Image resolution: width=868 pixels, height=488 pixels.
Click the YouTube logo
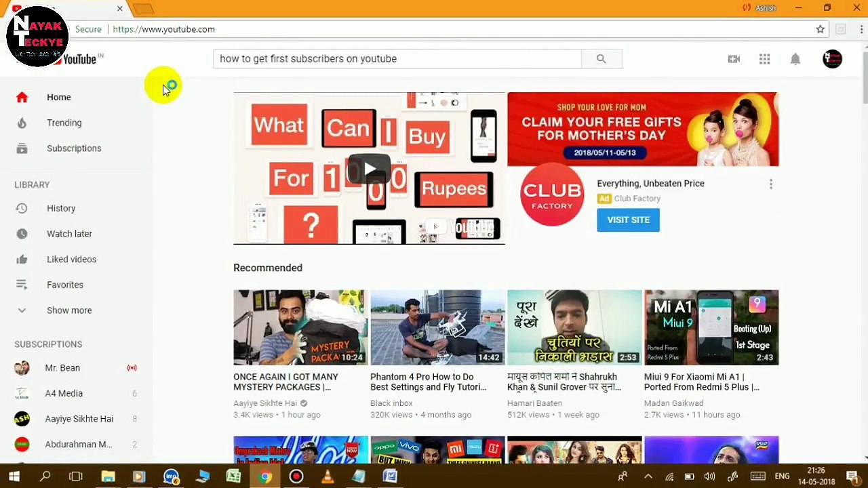coord(76,59)
